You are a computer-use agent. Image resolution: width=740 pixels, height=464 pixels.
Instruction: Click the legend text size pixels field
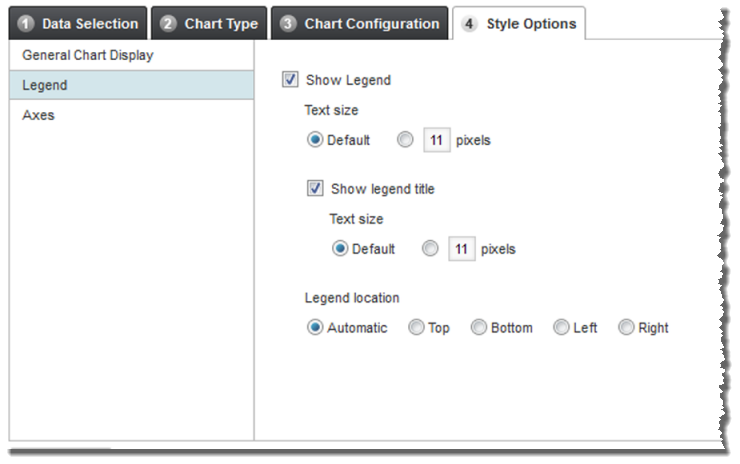click(x=437, y=140)
